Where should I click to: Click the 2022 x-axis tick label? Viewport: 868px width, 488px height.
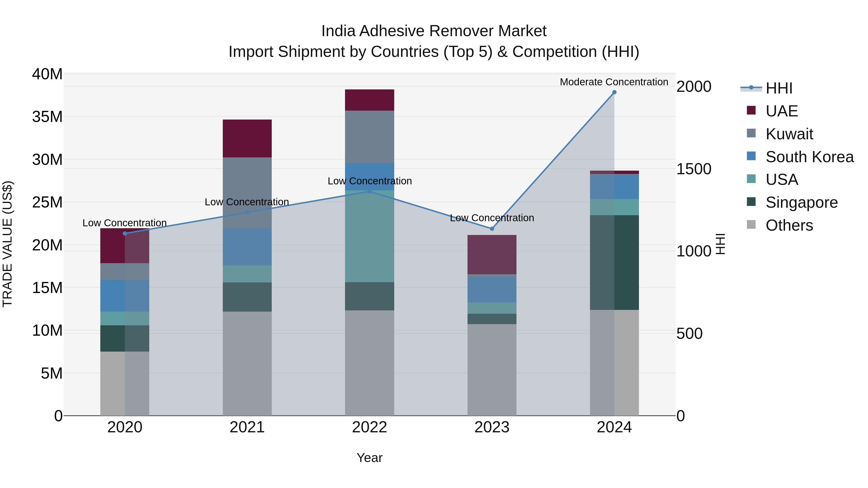tap(369, 427)
